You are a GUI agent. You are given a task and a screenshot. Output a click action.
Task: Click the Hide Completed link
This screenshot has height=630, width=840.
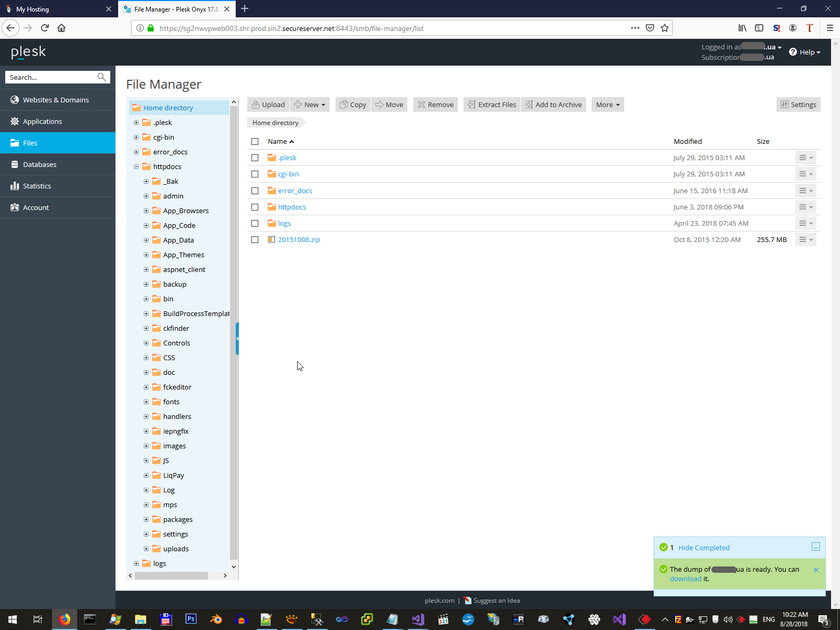pyautogui.click(x=704, y=548)
